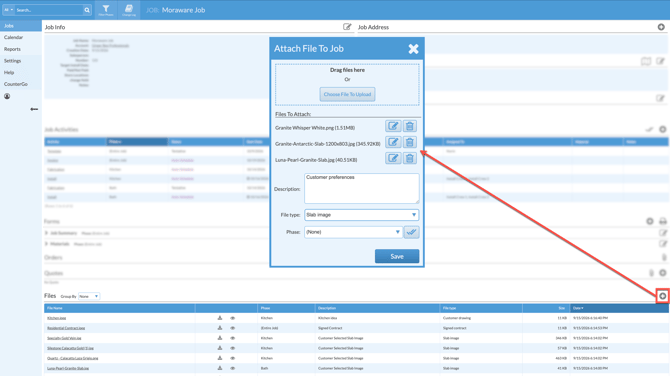Remove Granite-Antarctic-Slab-1200x803.jpg with the trash icon

pos(409,142)
